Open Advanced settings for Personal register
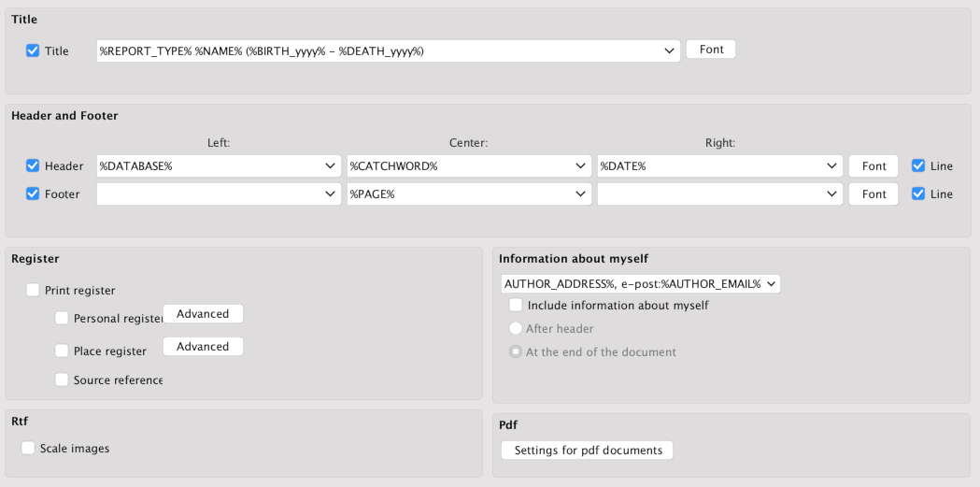980x487 pixels. tap(203, 314)
